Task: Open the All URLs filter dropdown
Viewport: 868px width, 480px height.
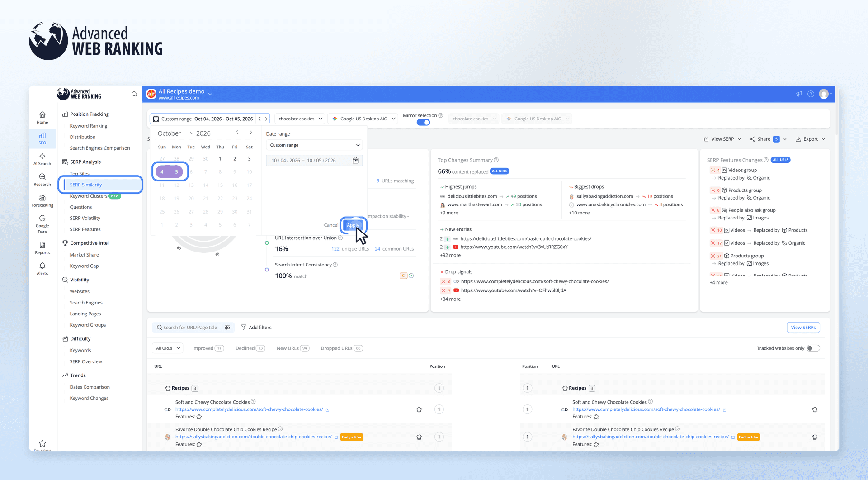Action: pos(168,348)
